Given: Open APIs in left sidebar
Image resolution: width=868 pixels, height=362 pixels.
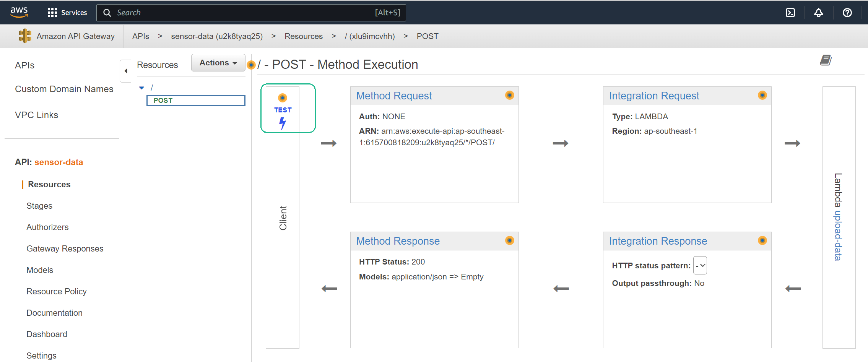Looking at the screenshot, I should coord(24,65).
